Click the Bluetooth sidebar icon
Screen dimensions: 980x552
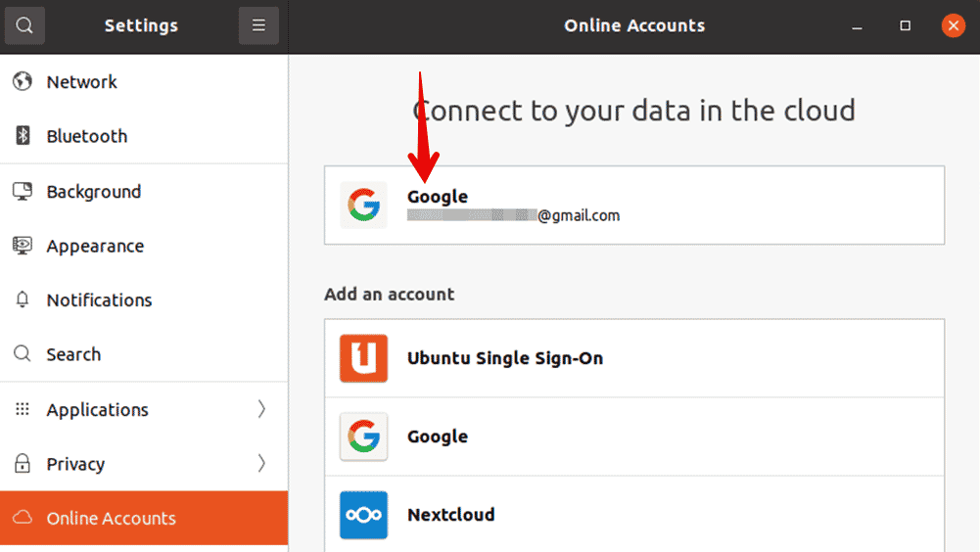[23, 136]
